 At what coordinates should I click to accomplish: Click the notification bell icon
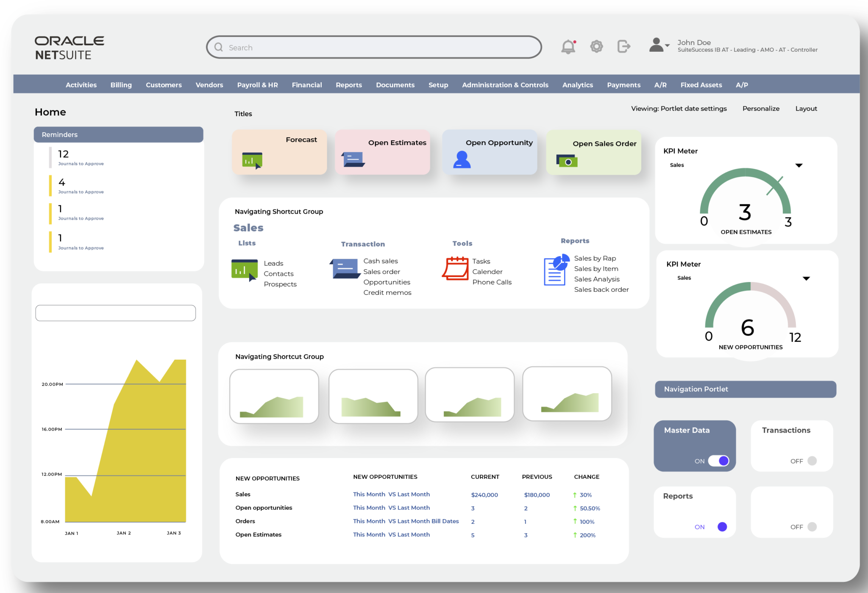568,47
